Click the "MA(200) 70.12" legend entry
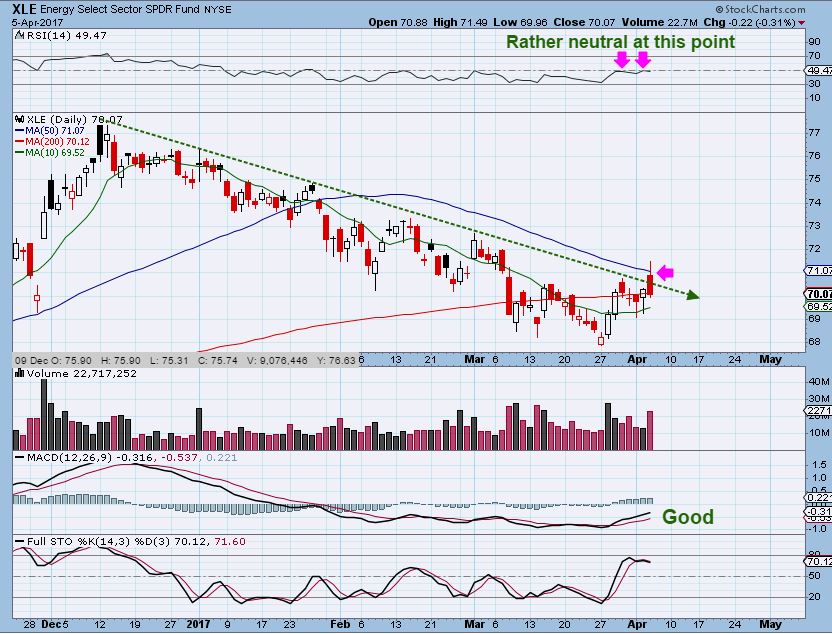 coord(58,142)
